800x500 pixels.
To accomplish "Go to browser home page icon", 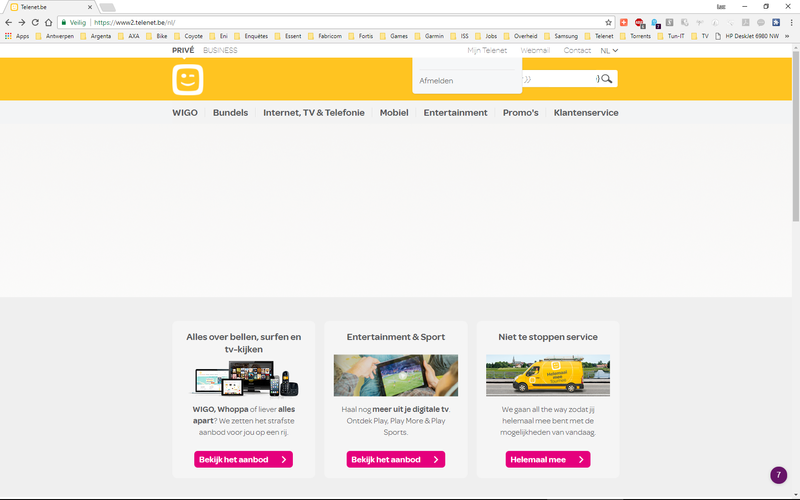I will tap(48, 22).
